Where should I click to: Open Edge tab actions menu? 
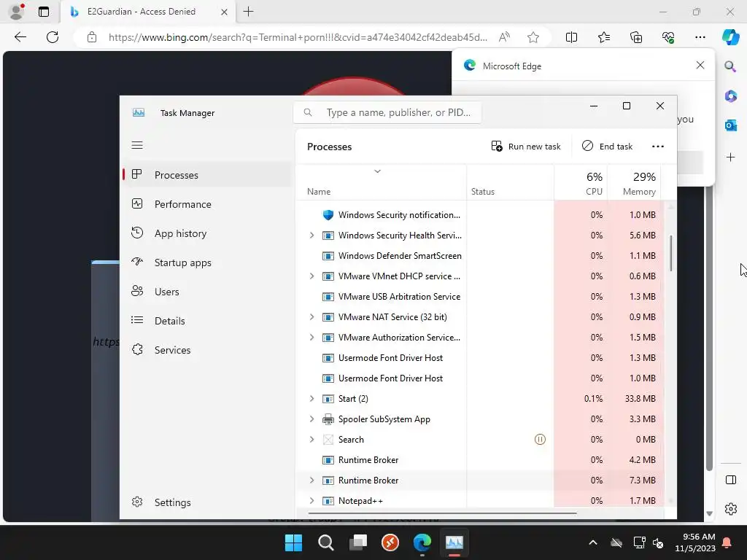tap(43, 12)
